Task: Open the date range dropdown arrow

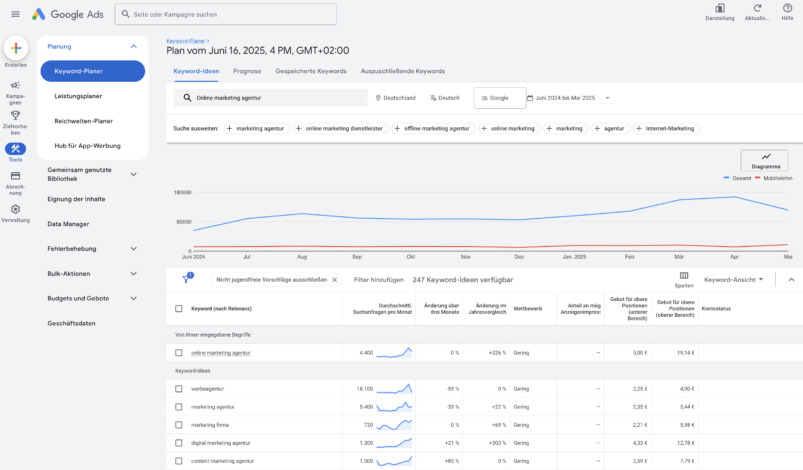Action: 607,98
